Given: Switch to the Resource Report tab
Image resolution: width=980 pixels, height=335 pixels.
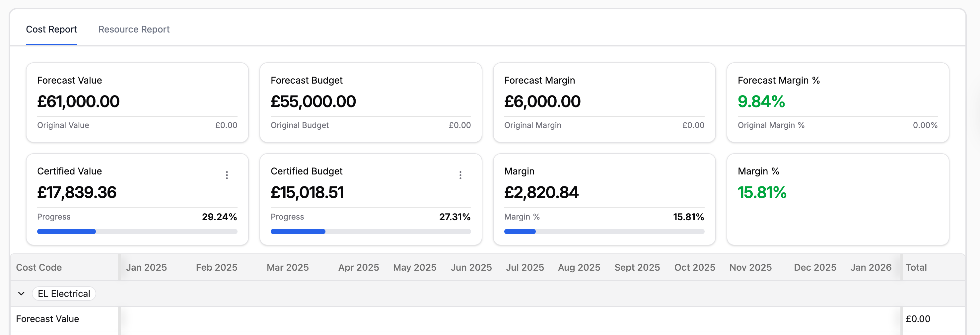Looking at the screenshot, I should click(x=134, y=29).
